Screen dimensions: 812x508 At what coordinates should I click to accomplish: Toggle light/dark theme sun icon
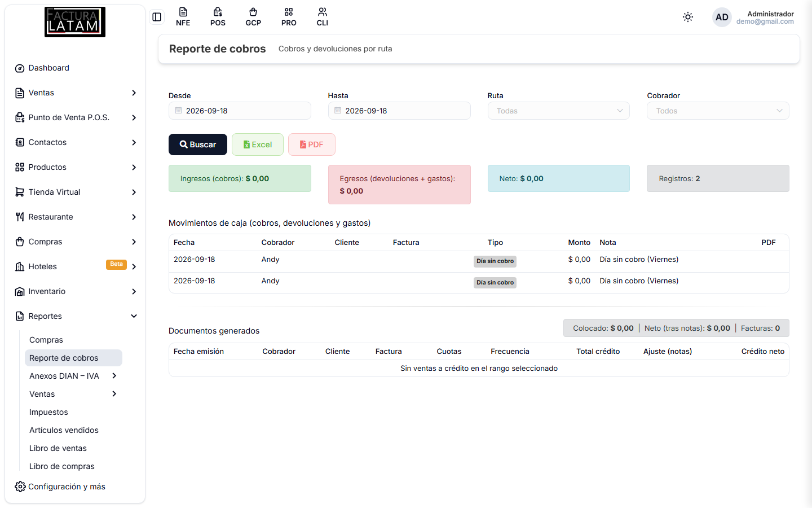pyautogui.click(x=688, y=17)
